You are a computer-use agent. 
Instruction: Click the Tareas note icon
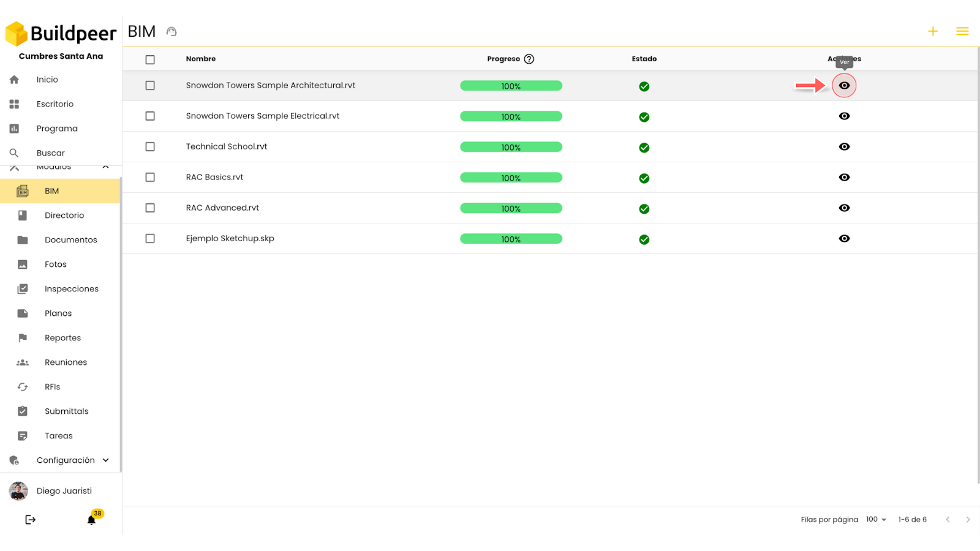[x=23, y=436]
